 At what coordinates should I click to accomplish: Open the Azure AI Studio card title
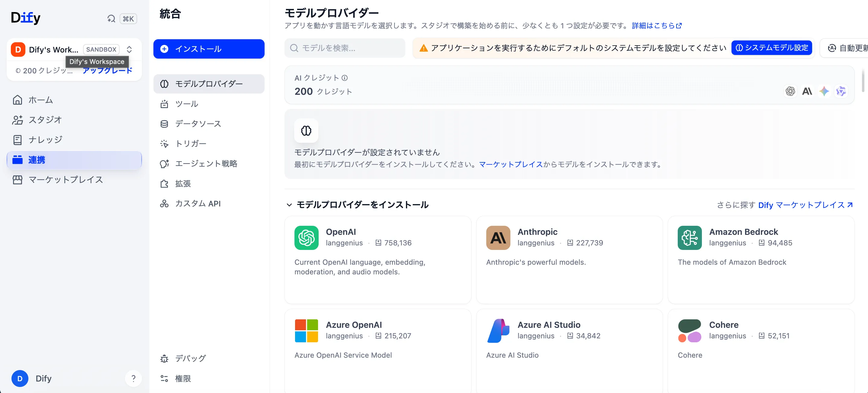[x=549, y=325]
